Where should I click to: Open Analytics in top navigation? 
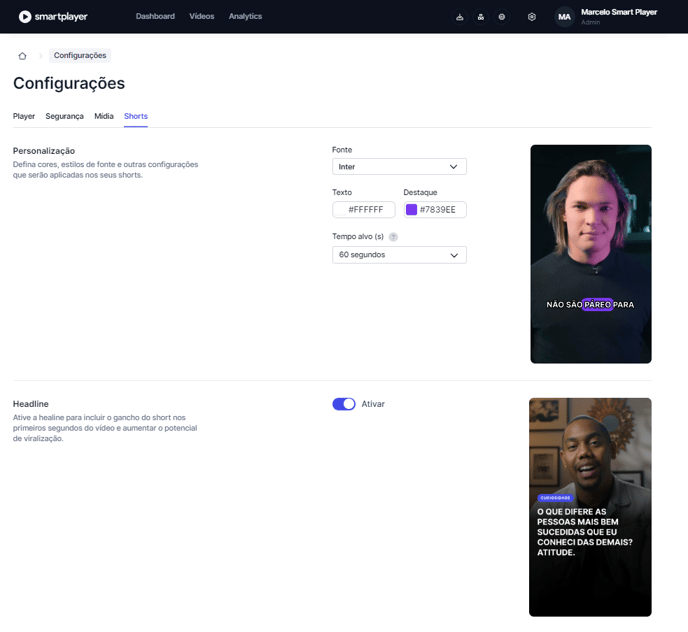(x=245, y=16)
